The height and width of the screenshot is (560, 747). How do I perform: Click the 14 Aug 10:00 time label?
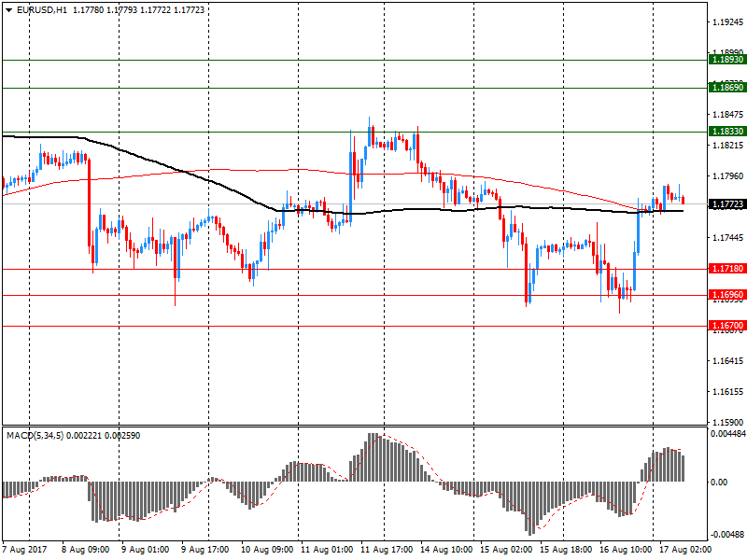coord(446,550)
